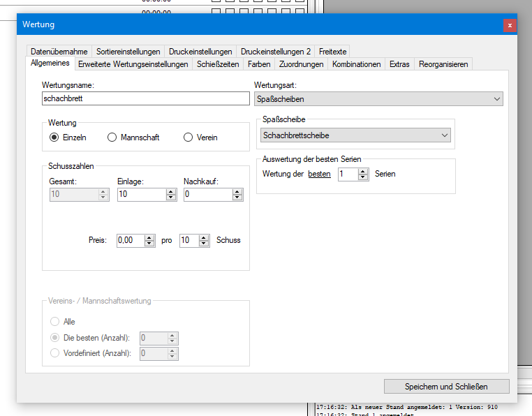Decrease the Nachkauf value
Viewport: 532px width, 416px height.
pyautogui.click(x=238, y=198)
